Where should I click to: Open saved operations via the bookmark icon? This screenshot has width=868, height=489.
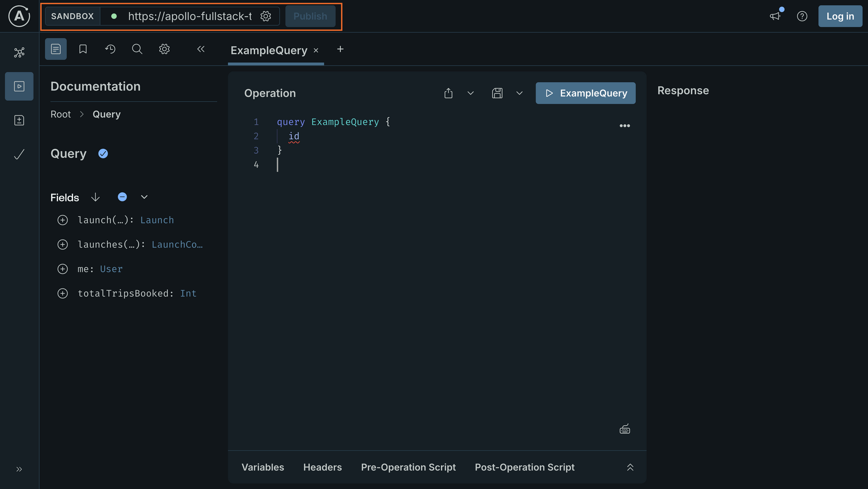click(x=83, y=49)
